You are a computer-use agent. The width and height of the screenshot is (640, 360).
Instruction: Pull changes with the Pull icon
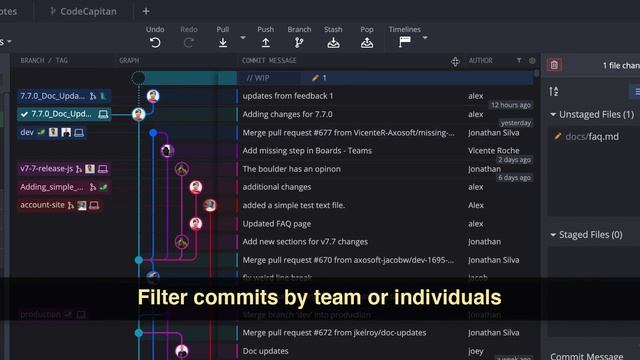(x=223, y=42)
